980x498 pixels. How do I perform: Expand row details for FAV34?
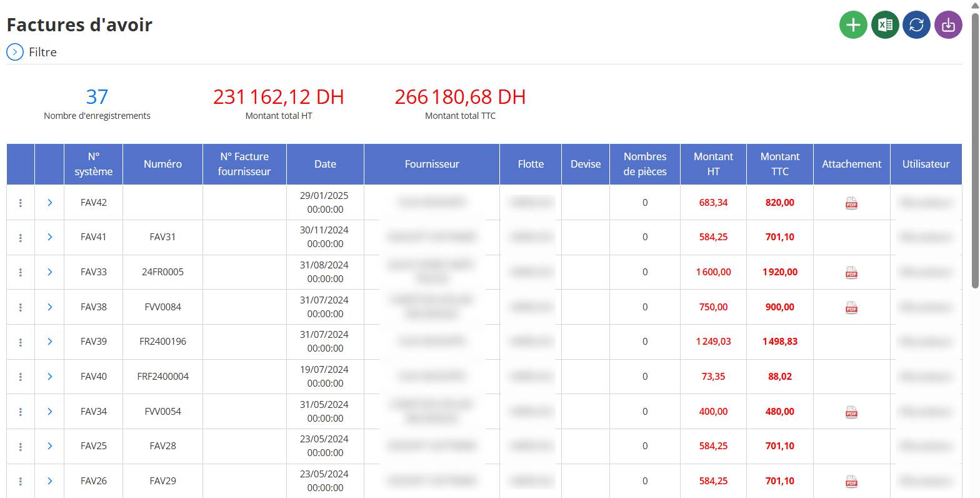tap(49, 412)
